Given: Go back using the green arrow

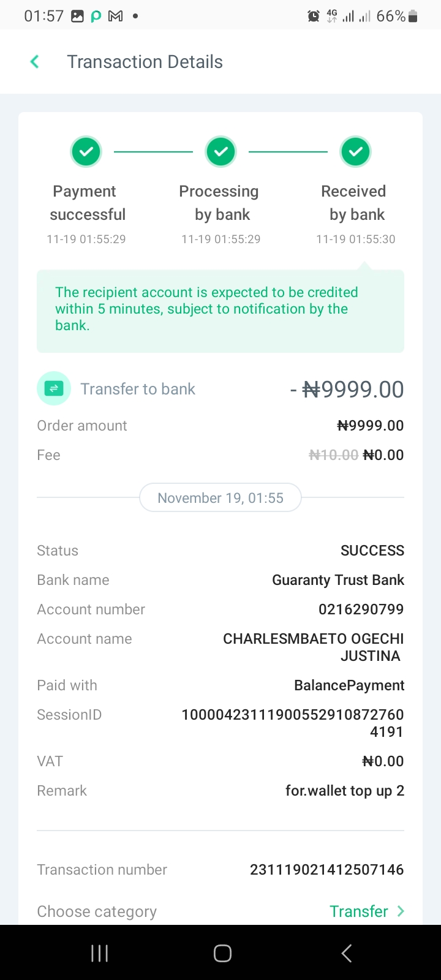Looking at the screenshot, I should point(35,62).
